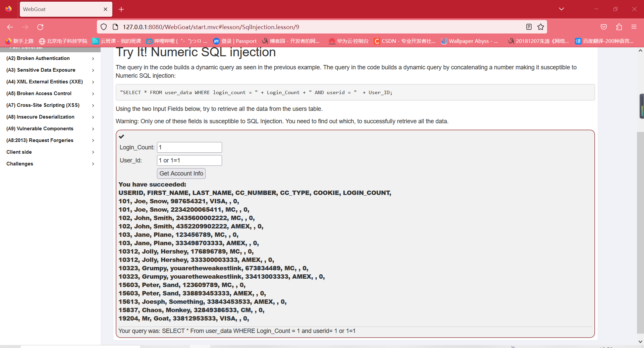Expand (A2) Broken Authentication menu
The height and width of the screenshot is (348, 644).
pyautogui.click(x=50, y=58)
